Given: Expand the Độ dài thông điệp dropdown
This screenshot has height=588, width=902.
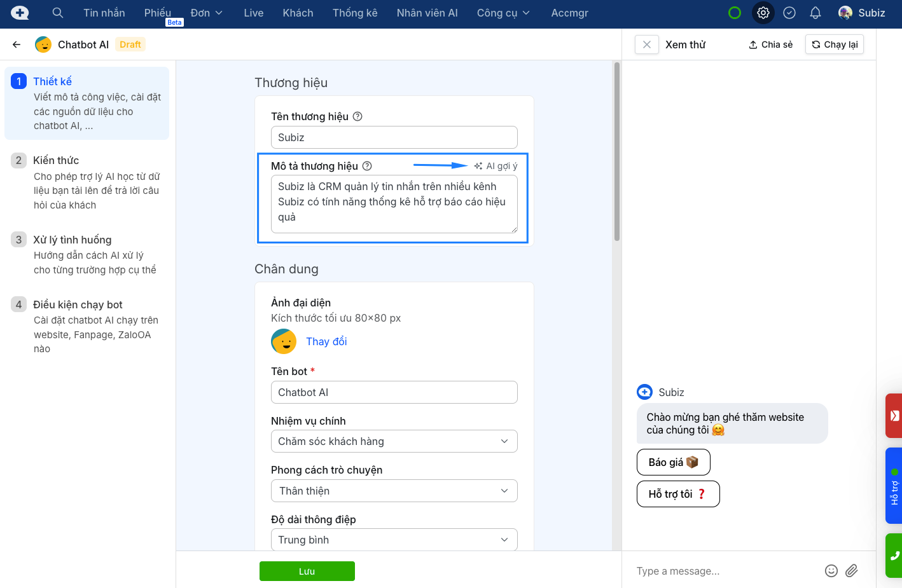Looking at the screenshot, I should click(x=394, y=540).
